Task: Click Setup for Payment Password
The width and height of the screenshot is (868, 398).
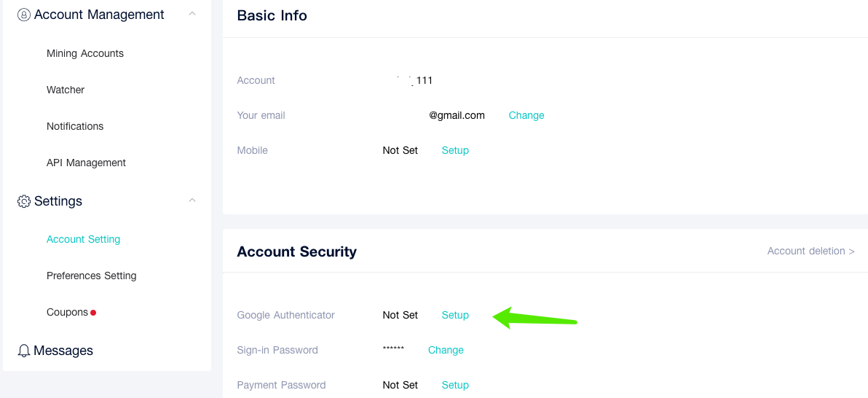Action: click(455, 386)
